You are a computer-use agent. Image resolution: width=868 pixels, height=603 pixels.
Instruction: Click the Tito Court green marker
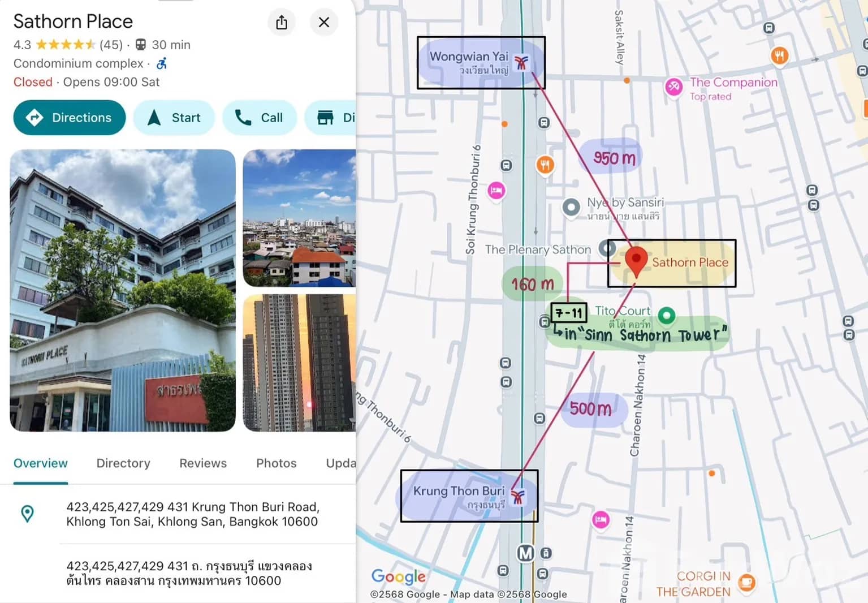pos(667,315)
